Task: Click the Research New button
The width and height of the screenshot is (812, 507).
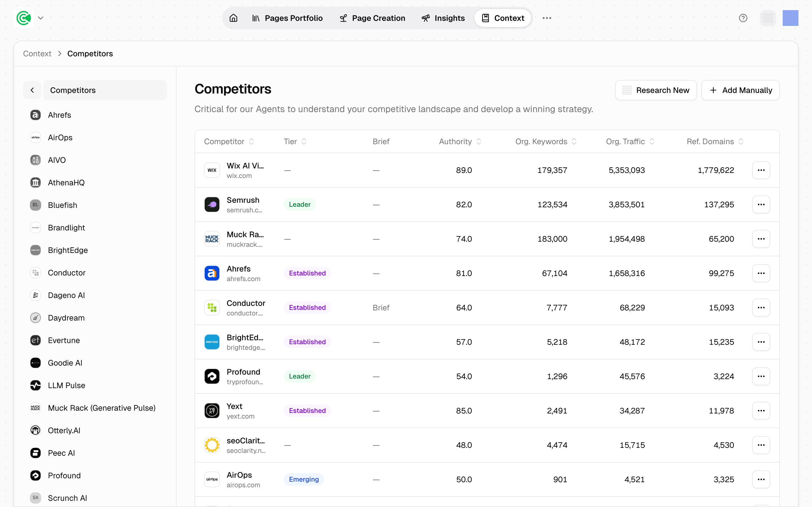Action: [656, 90]
